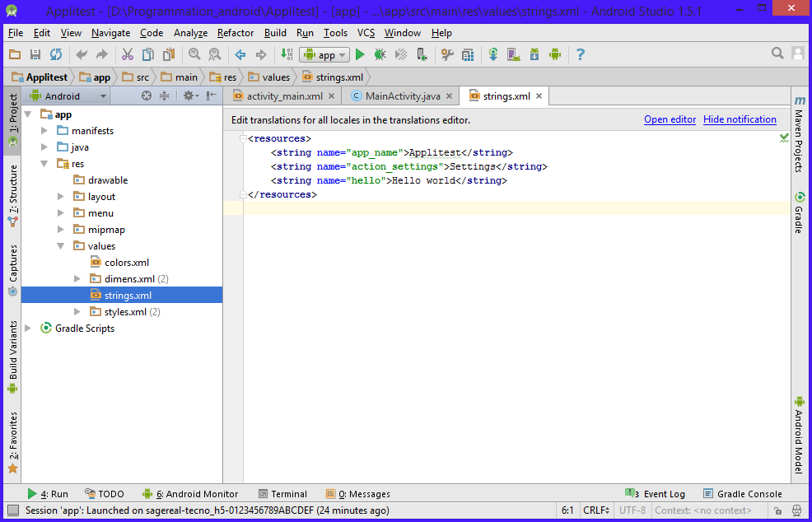Open the Refactor menu
The height and width of the screenshot is (522, 812).
coord(236,33)
